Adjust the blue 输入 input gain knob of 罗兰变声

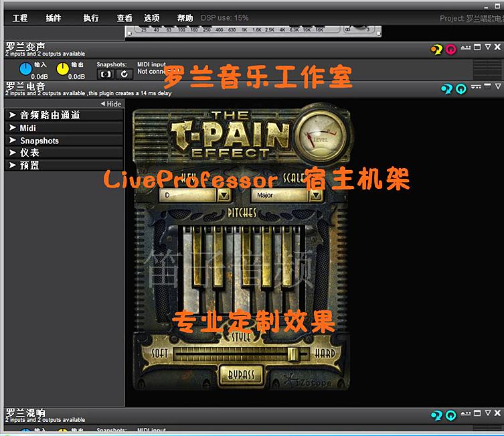pos(25,69)
